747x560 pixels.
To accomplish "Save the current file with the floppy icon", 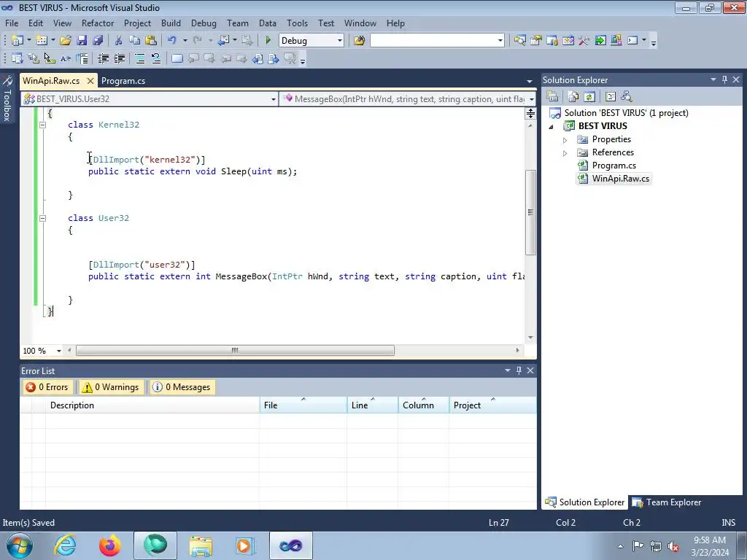I will [82, 41].
